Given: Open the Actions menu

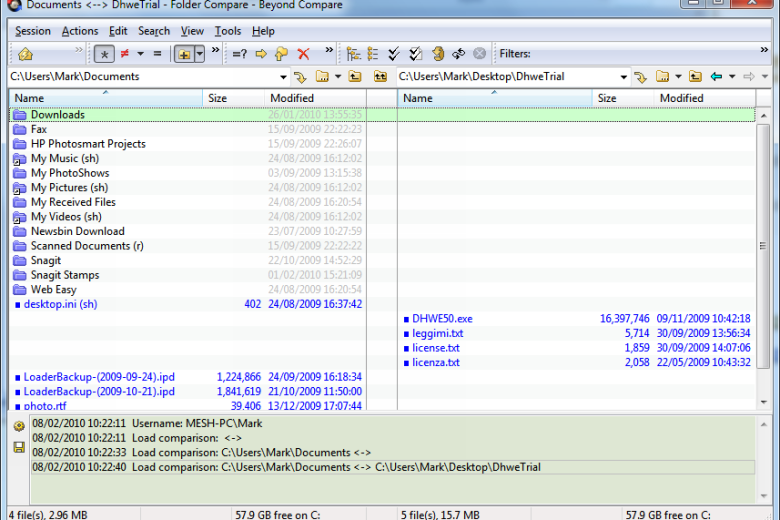Looking at the screenshot, I should click(x=80, y=31).
